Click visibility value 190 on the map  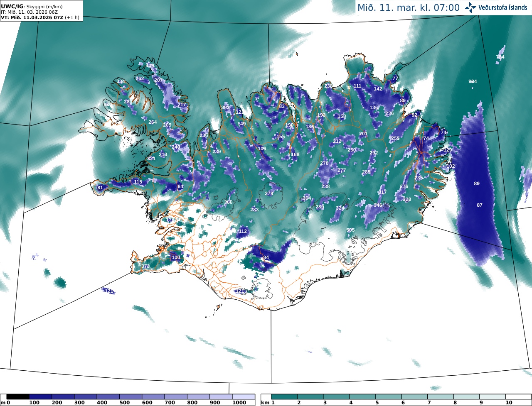point(290,125)
